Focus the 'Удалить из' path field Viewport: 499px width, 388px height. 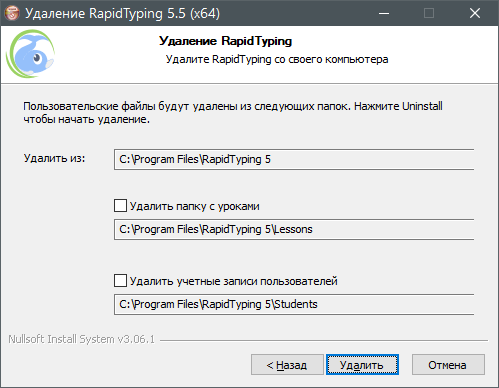click(x=294, y=159)
